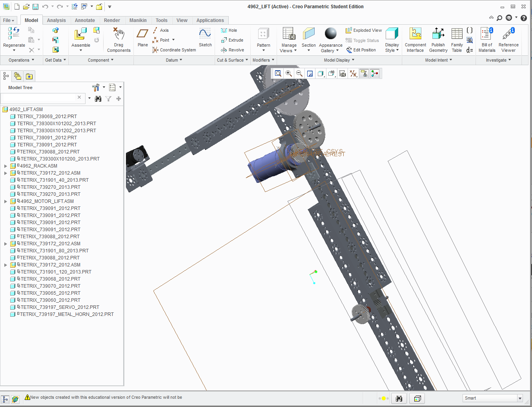The height and width of the screenshot is (407, 532).
Task: Click the Relations d= icon
Action: coord(470,50)
